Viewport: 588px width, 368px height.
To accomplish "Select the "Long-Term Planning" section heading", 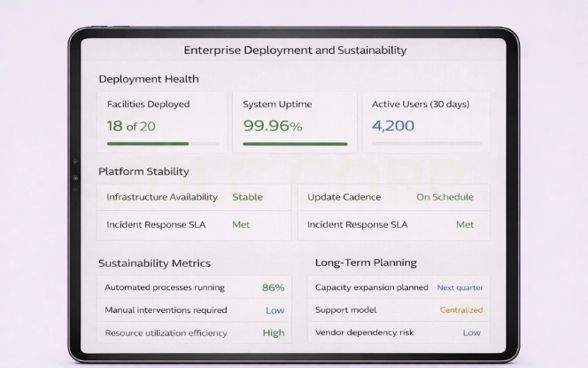I will 366,262.
